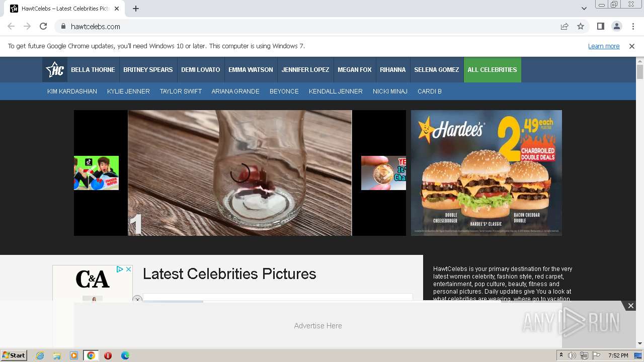The image size is (644, 362).
Task: Click the Advertise Here placeholder text
Action: (318, 326)
